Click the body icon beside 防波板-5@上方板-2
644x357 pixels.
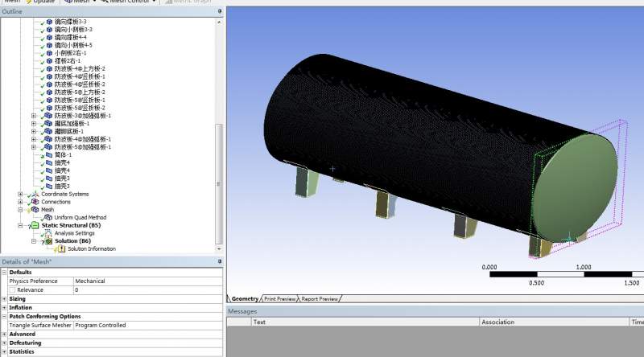point(49,92)
